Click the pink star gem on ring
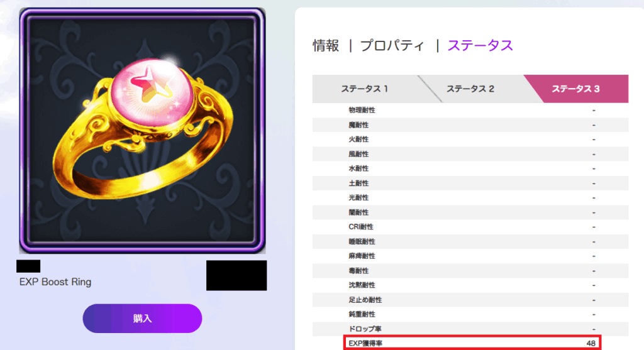Image resolution: width=644 pixels, height=350 pixels. [152, 92]
